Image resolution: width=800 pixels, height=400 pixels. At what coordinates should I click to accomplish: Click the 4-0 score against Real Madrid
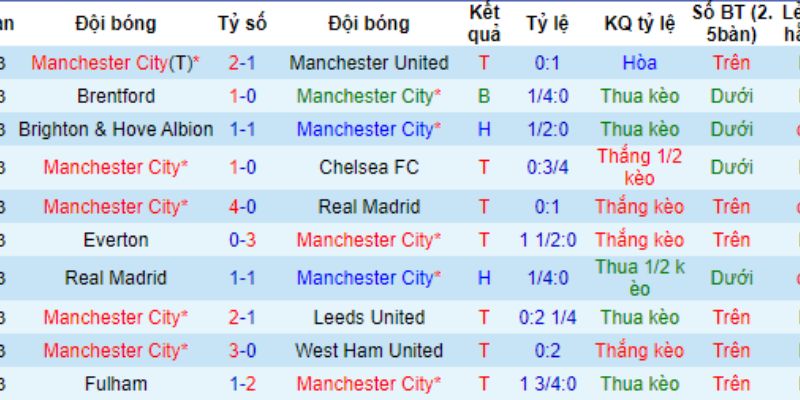242,207
